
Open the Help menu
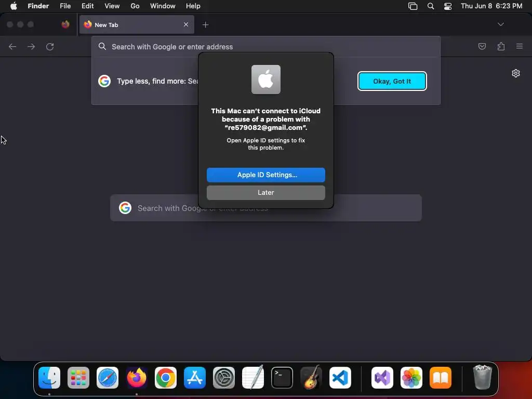tap(193, 6)
